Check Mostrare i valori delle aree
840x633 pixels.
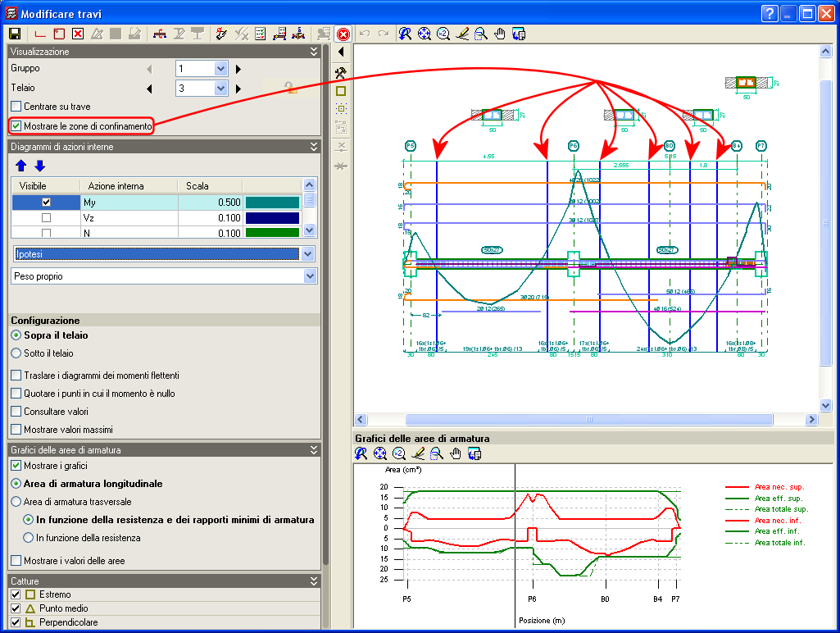[x=16, y=561]
